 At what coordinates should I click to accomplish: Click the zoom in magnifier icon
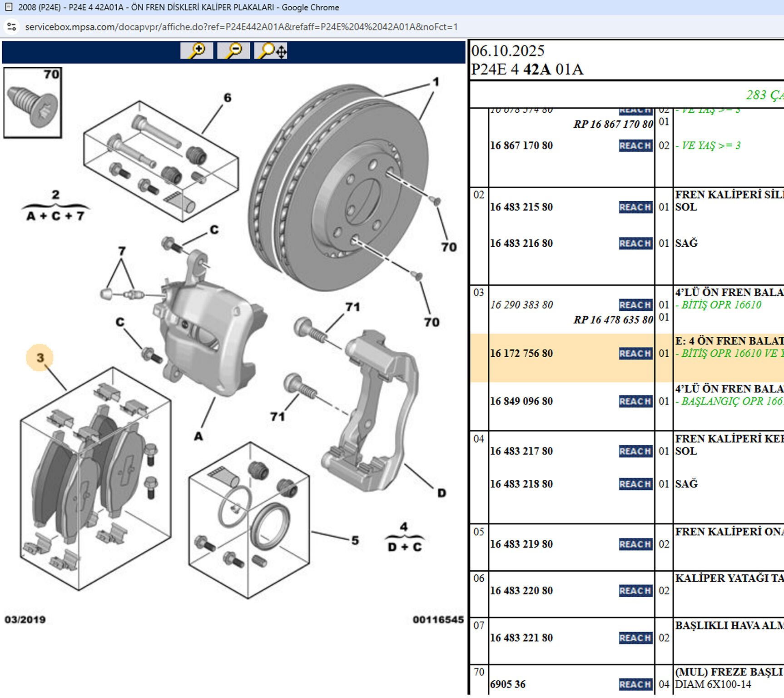click(x=197, y=50)
